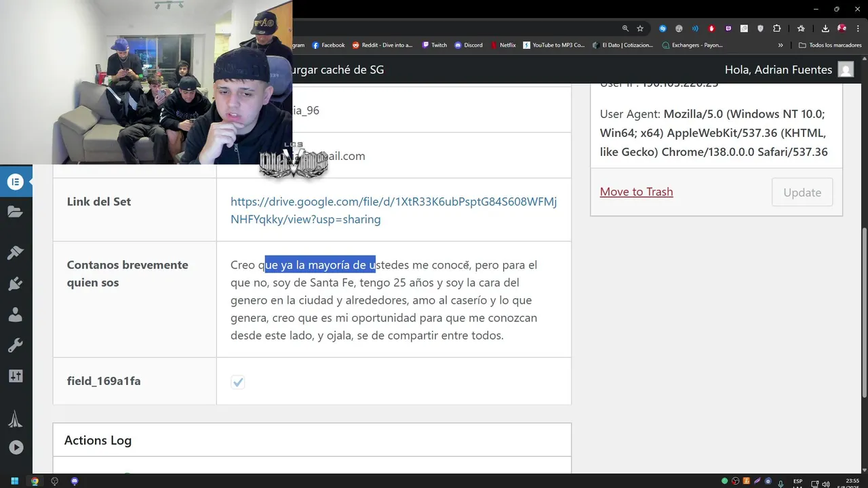Click the Collapse menu play-arrow icon

[x=16, y=447]
